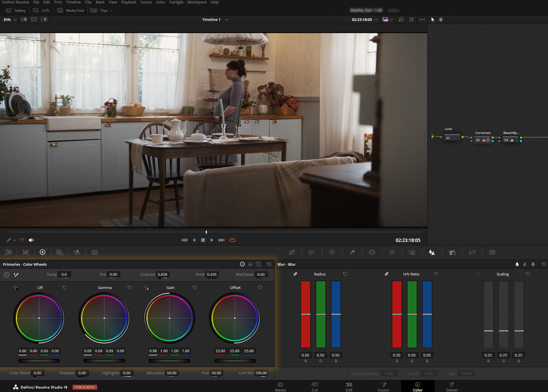Viewport: 548px width, 392px height.
Task: Open the Power Window palette
Action: (x=372, y=252)
